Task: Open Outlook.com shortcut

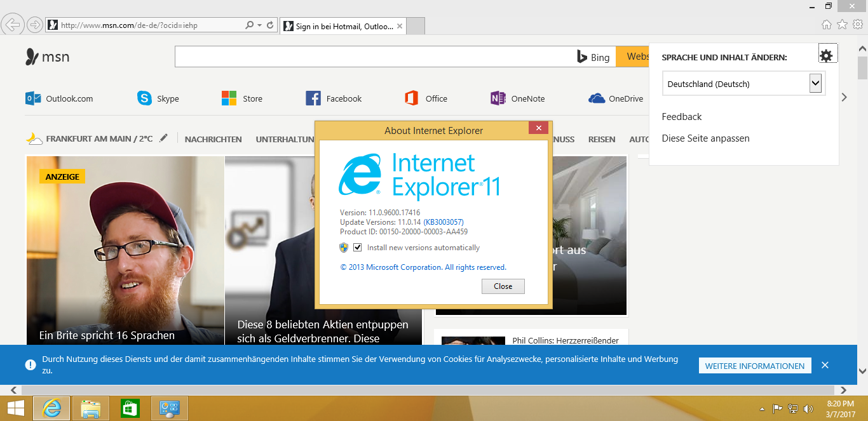Action: point(59,98)
